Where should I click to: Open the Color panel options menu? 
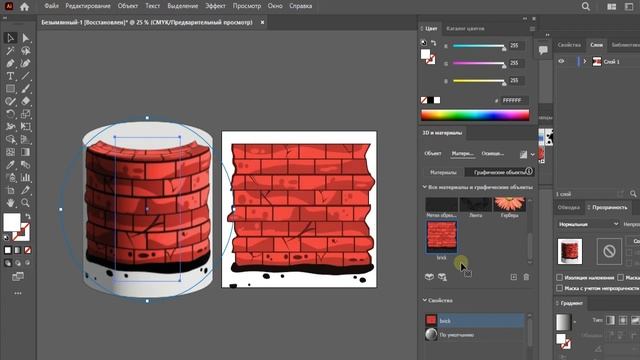point(532,29)
